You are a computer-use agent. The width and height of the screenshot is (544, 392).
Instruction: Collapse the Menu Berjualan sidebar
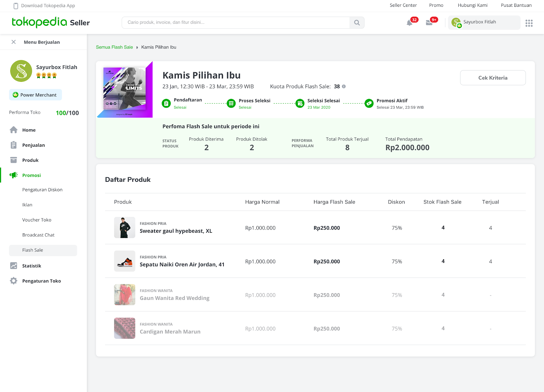pos(13,42)
